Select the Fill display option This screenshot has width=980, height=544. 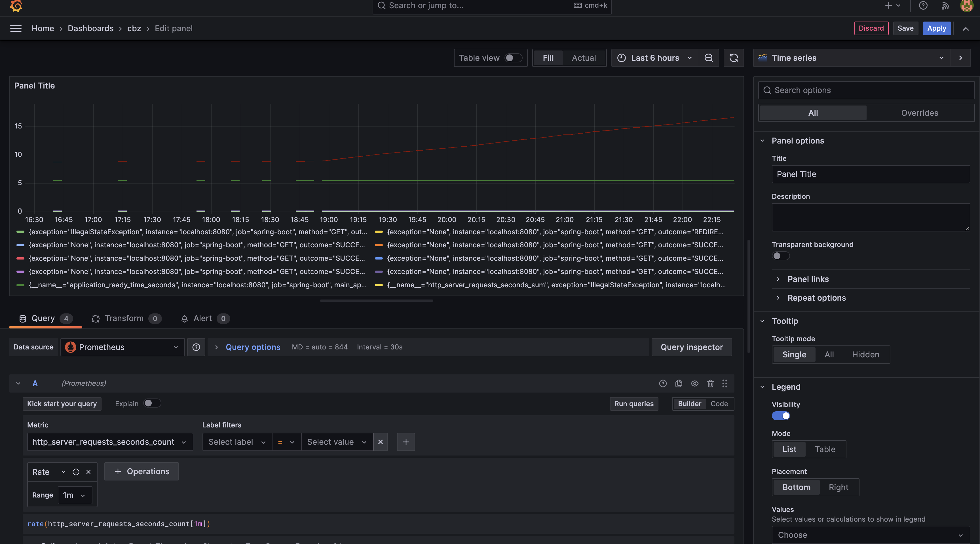pos(548,58)
